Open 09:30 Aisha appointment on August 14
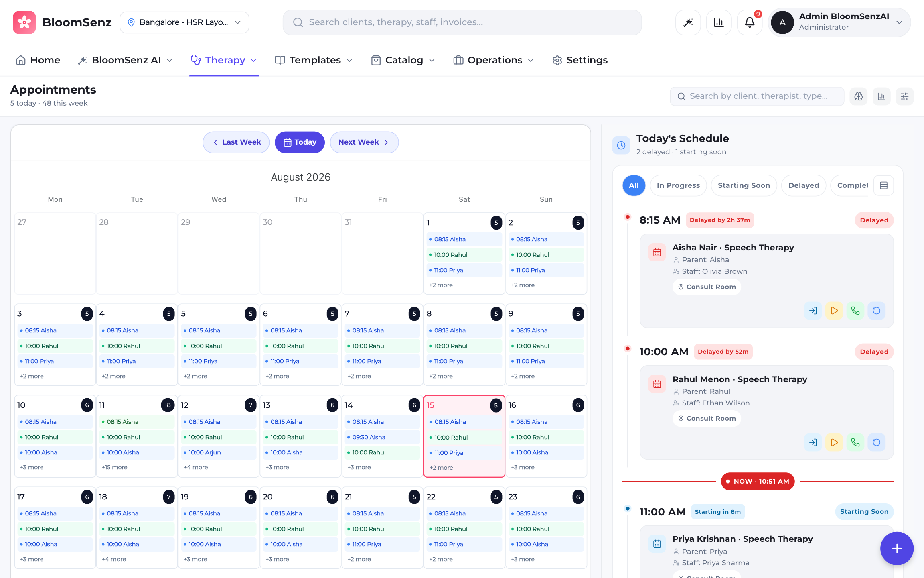924x578 pixels. click(383, 437)
